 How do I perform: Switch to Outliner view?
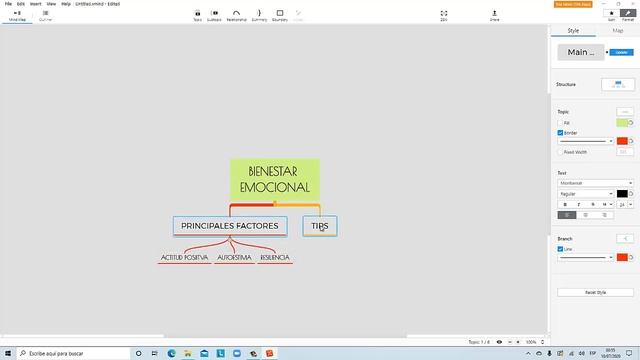(45, 16)
